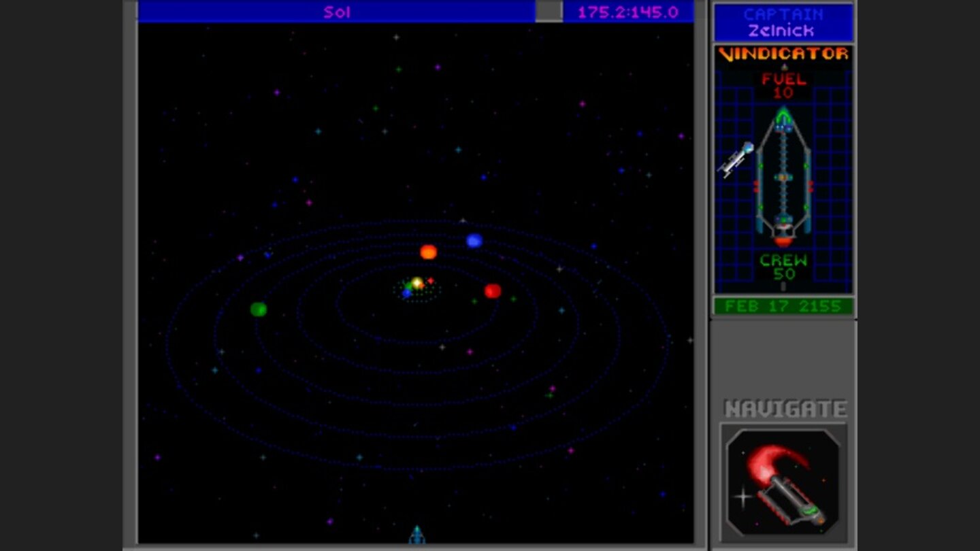
Task: Click the coordinates "175.2:145.0"
Action: pos(627,12)
